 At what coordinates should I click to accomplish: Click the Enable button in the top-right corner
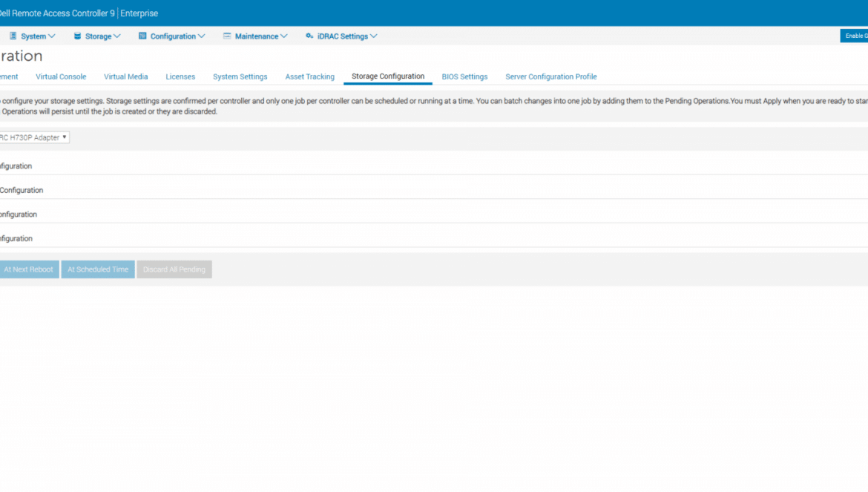coord(854,36)
